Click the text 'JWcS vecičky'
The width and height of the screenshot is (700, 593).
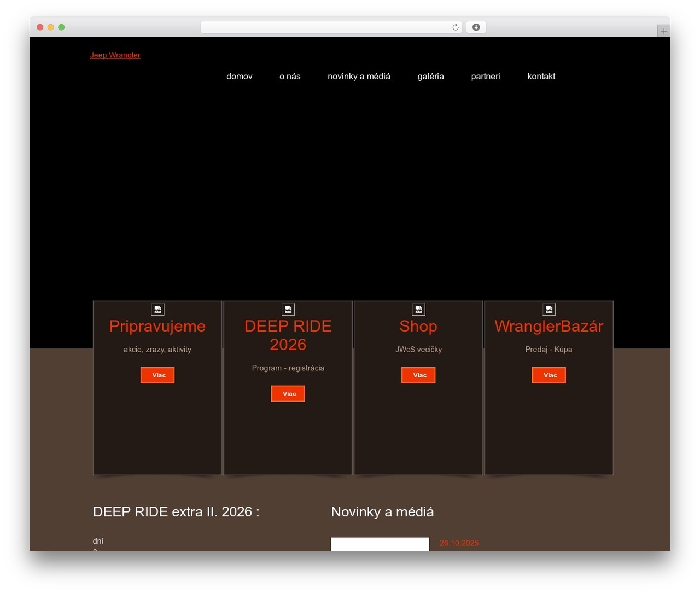coord(418,350)
